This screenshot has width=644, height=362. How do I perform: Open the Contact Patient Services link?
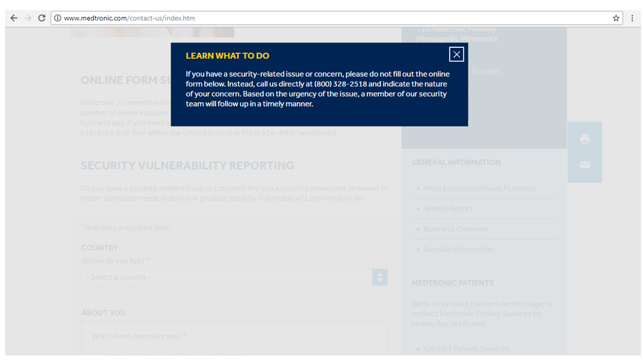[x=466, y=348]
